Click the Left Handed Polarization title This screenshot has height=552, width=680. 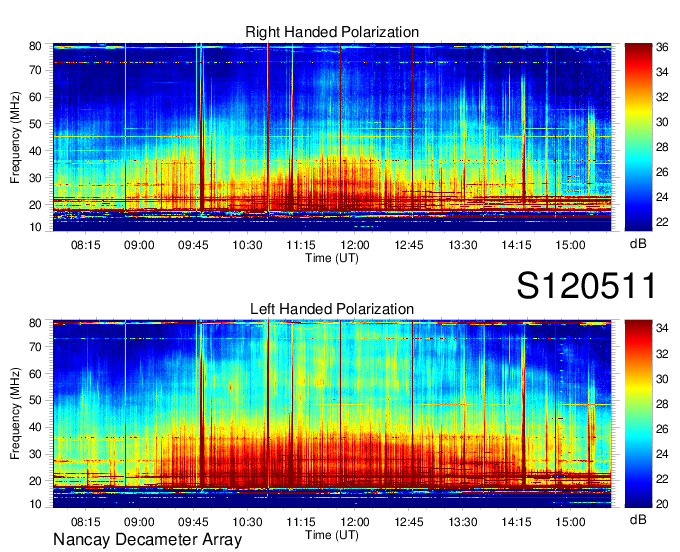click(x=332, y=309)
